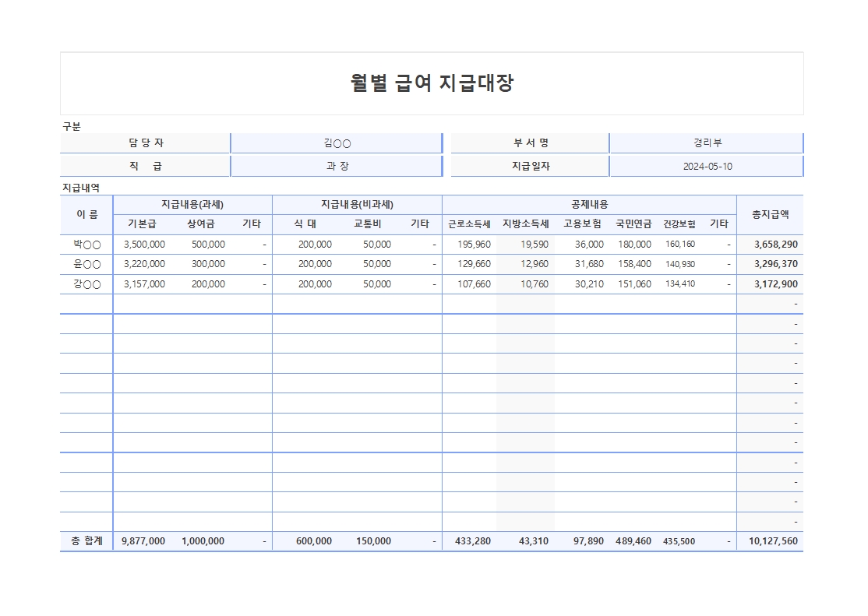This screenshot has width=868, height=616.
Task: Click health insurance 140,930
Action: coord(680,265)
